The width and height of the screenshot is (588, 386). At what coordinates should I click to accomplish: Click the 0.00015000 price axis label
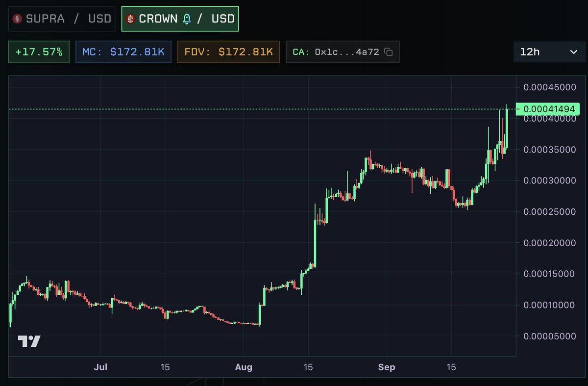click(549, 274)
